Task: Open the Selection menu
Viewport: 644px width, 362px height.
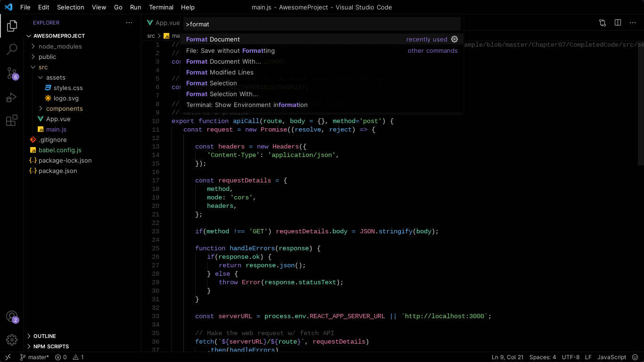Action: click(70, 7)
